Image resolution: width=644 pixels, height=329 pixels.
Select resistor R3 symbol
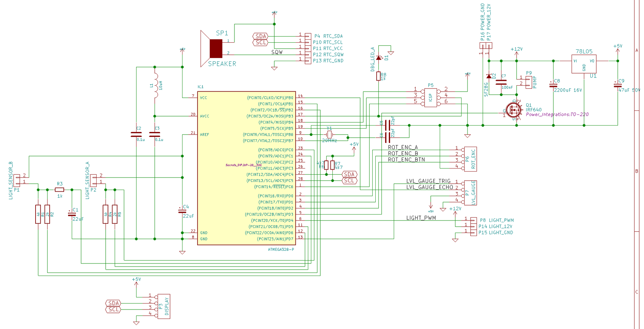point(60,190)
